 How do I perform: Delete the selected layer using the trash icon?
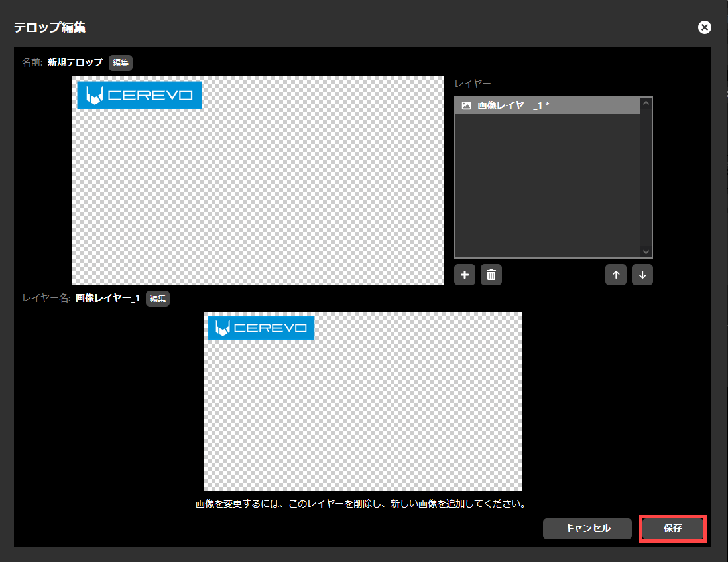[x=491, y=274]
